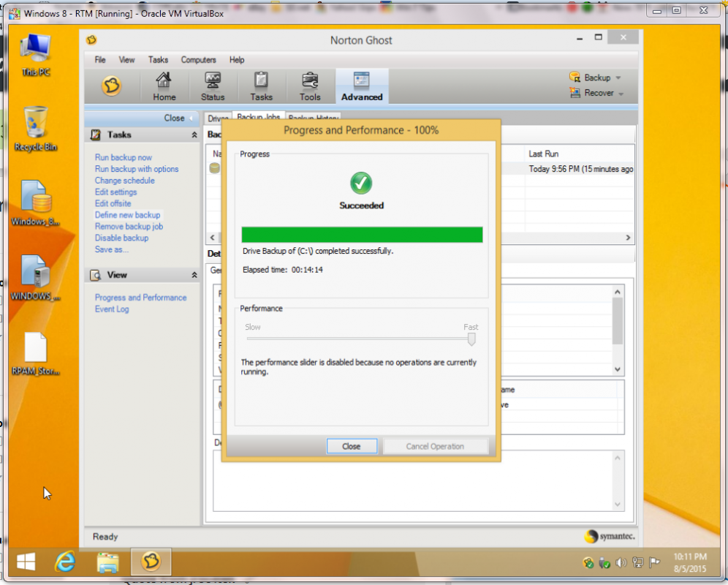This screenshot has width=728, height=585.
Task: Open This PC desktop icon
Action: pyautogui.click(x=36, y=55)
